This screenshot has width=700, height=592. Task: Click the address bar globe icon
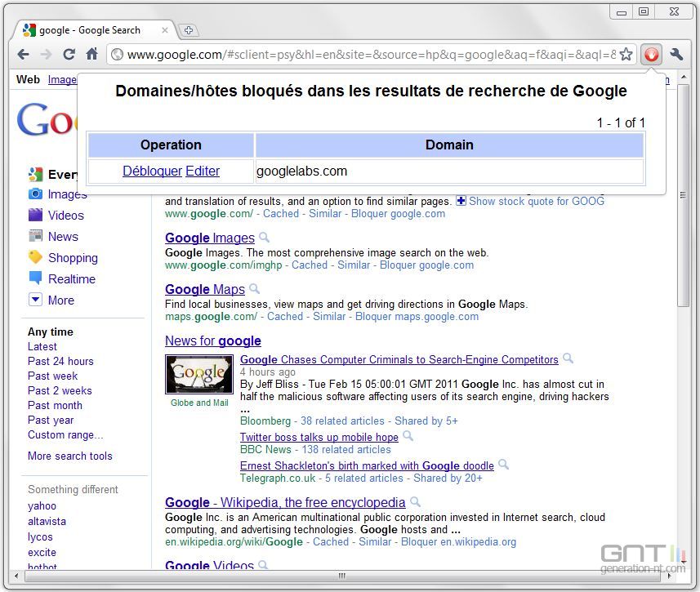117,55
